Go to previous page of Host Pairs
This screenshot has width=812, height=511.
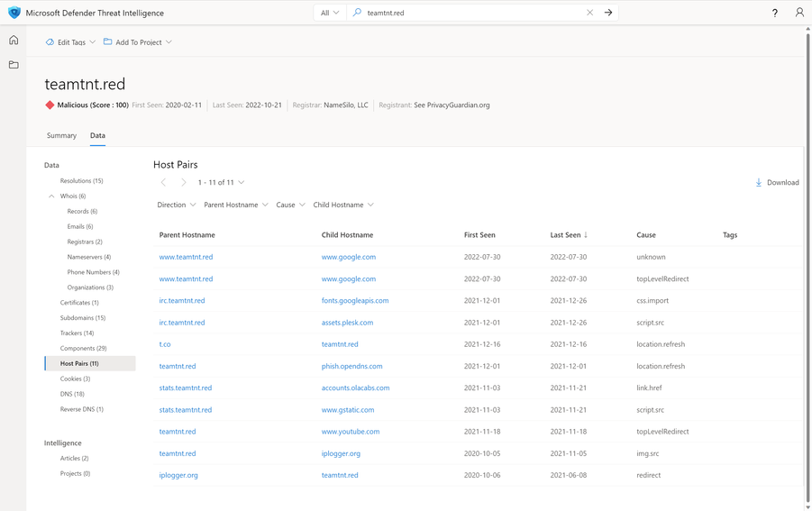click(163, 182)
